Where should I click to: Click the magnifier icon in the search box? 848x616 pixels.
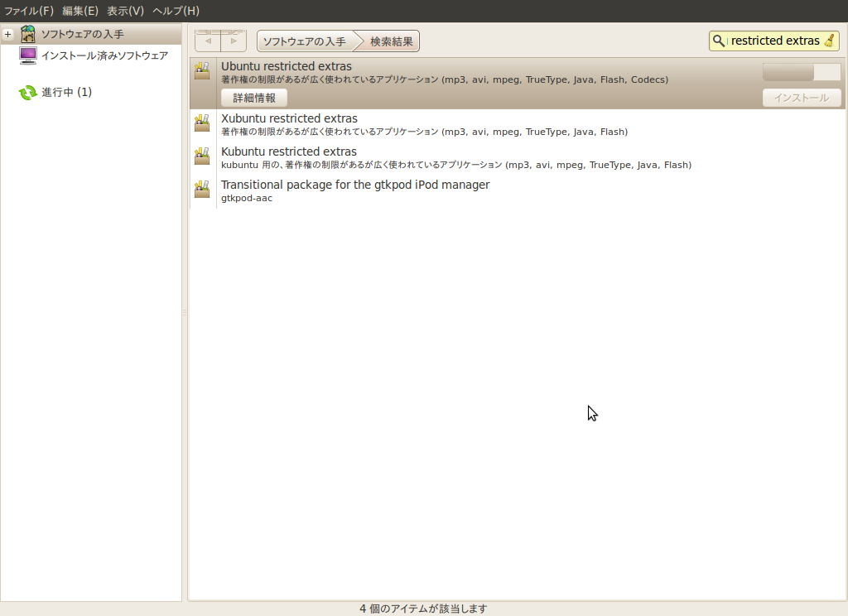click(719, 40)
